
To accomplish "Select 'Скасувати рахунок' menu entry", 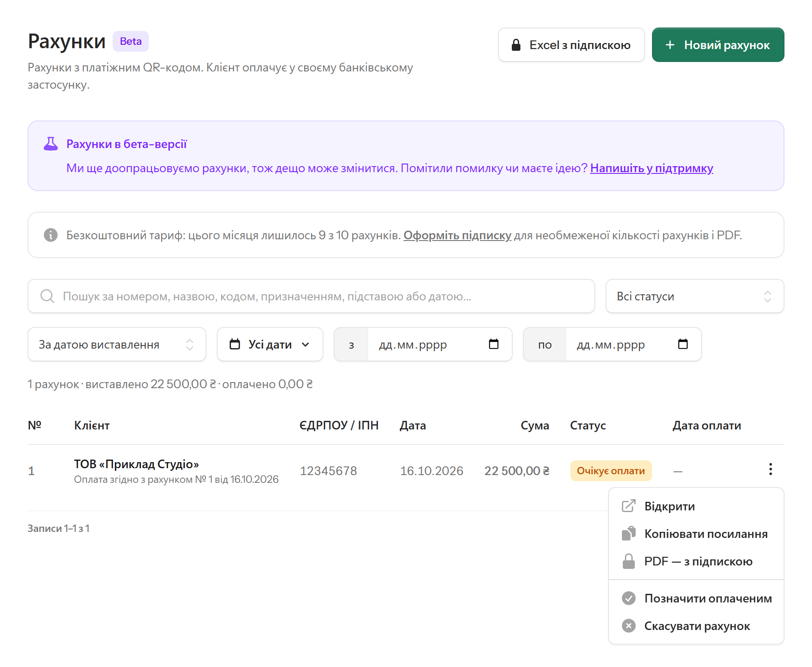I will pyautogui.click(x=696, y=626).
